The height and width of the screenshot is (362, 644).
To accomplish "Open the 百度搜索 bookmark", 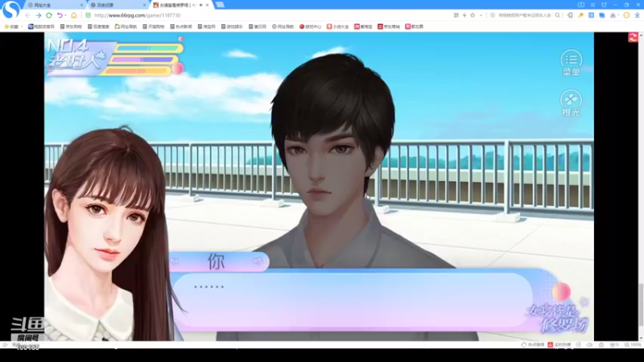I will coord(98,27).
